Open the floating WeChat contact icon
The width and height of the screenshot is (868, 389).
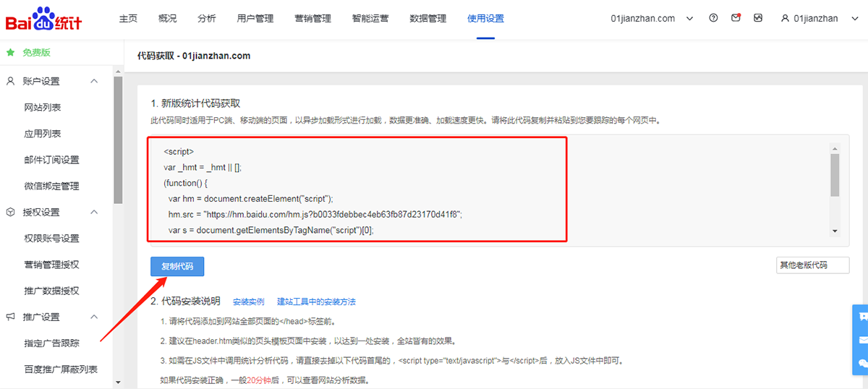tap(861, 363)
